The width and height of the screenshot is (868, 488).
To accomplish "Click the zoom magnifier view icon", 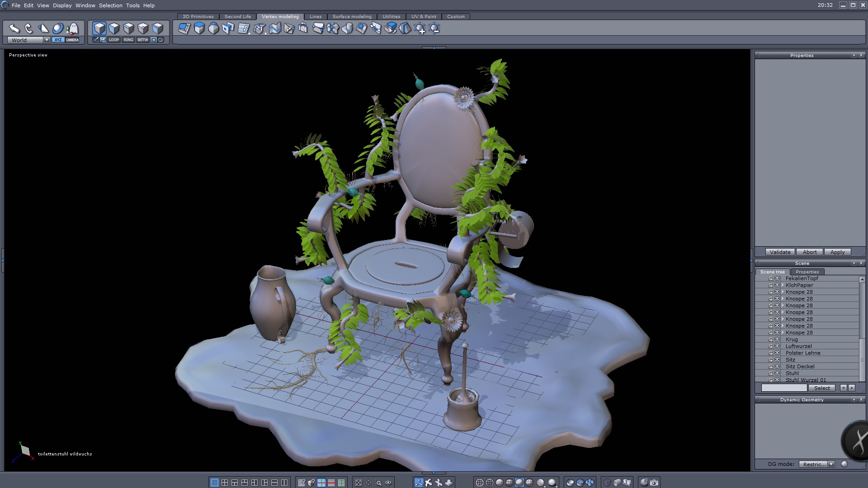I will point(379,483).
